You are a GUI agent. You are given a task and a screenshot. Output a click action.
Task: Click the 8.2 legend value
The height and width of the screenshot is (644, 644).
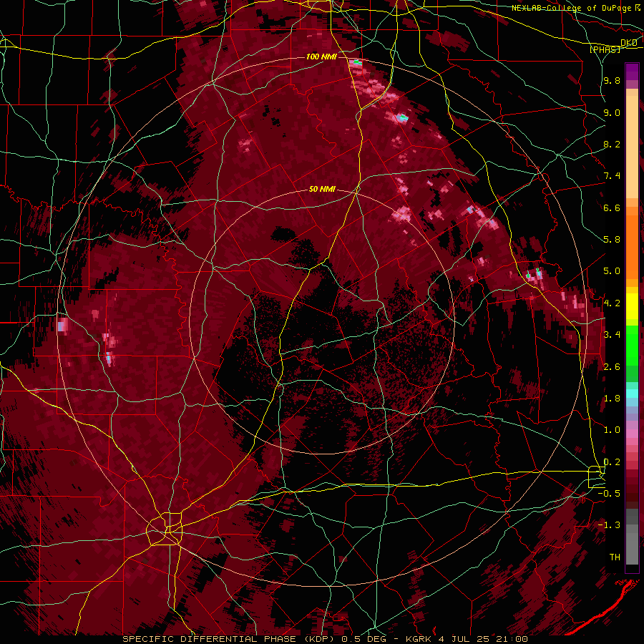(612, 144)
